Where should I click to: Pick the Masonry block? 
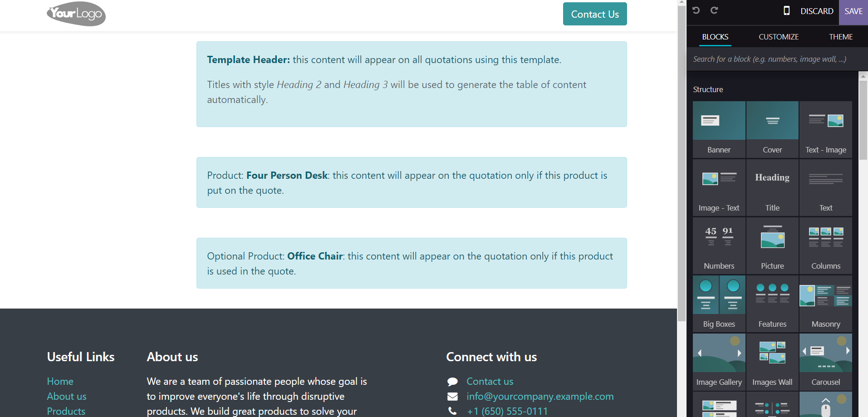point(826,304)
